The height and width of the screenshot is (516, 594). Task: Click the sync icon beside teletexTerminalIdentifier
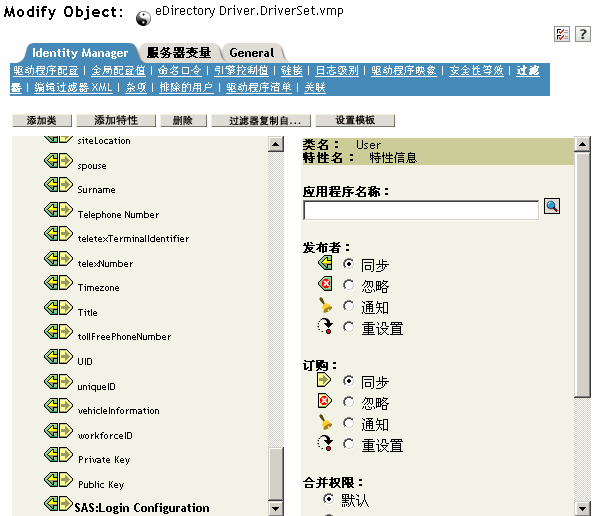58,234
